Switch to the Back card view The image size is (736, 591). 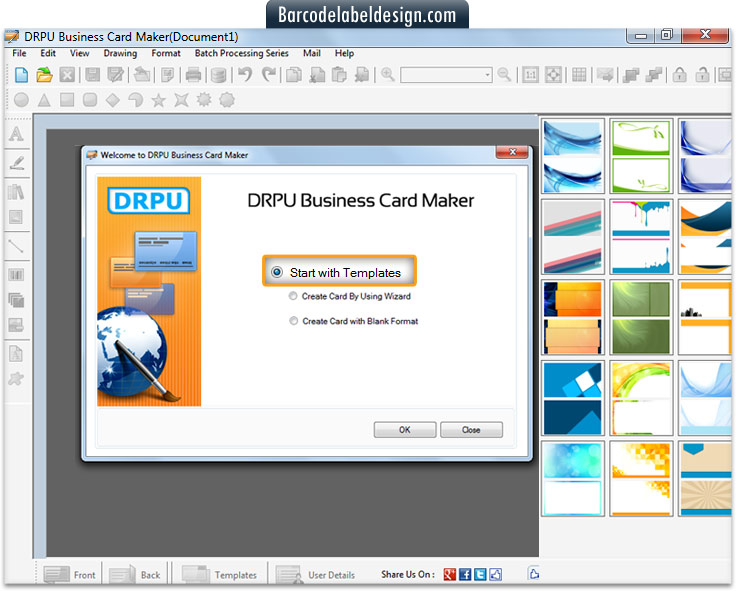(x=135, y=574)
